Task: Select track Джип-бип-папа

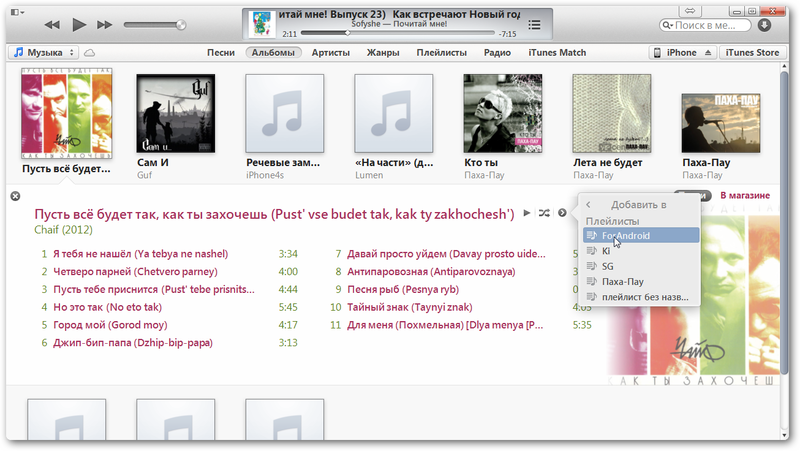Action: [x=133, y=343]
